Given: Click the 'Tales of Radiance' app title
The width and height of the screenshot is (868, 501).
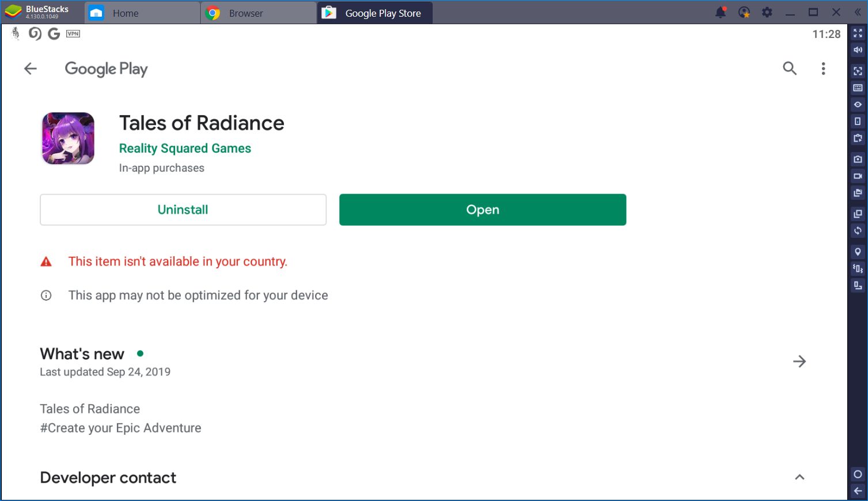Looking at the screenshot, I should [x=202, y=123].
